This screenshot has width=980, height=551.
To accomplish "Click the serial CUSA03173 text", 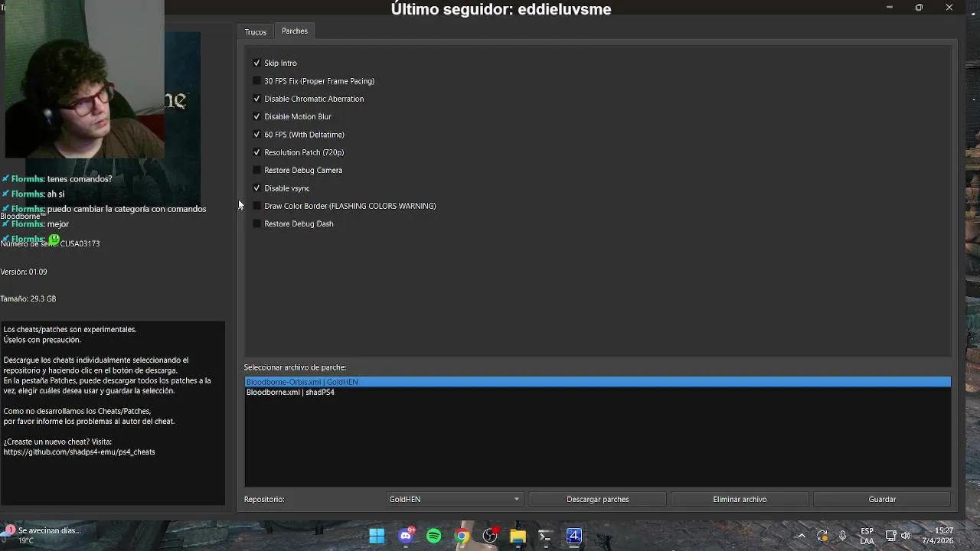I will point(80,243).
